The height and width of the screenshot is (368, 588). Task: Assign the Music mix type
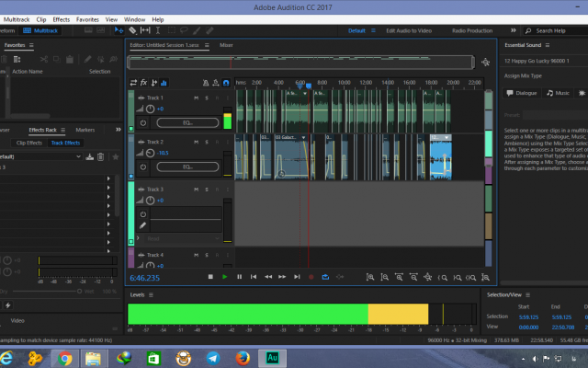pos(558,93)
